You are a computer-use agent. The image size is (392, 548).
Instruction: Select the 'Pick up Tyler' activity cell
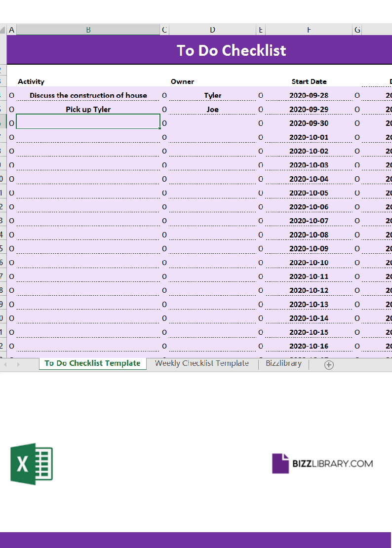pos(88,109)
